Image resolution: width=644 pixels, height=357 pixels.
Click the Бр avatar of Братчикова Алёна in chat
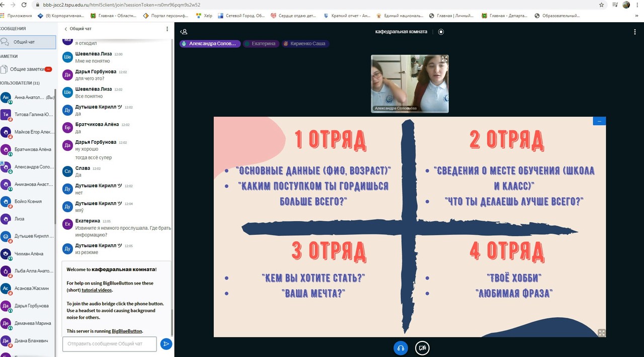(x=67, y=128)
